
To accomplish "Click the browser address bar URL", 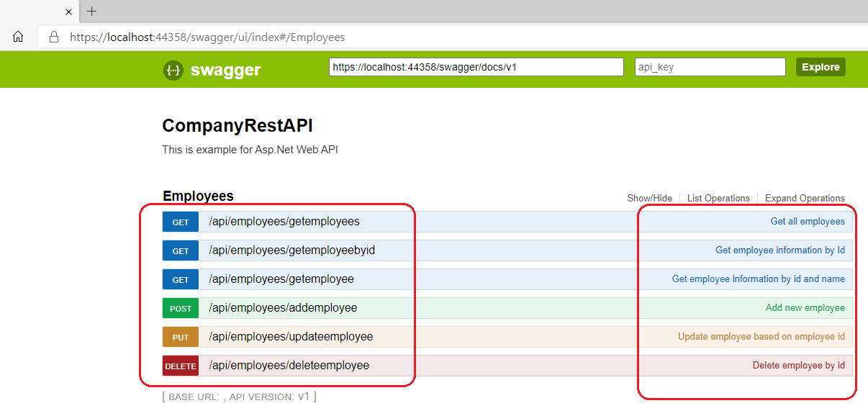I will click(207, 37).
